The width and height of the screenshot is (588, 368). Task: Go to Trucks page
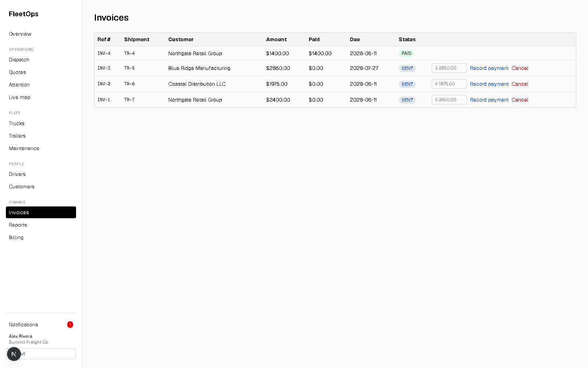tap(41, 123)
